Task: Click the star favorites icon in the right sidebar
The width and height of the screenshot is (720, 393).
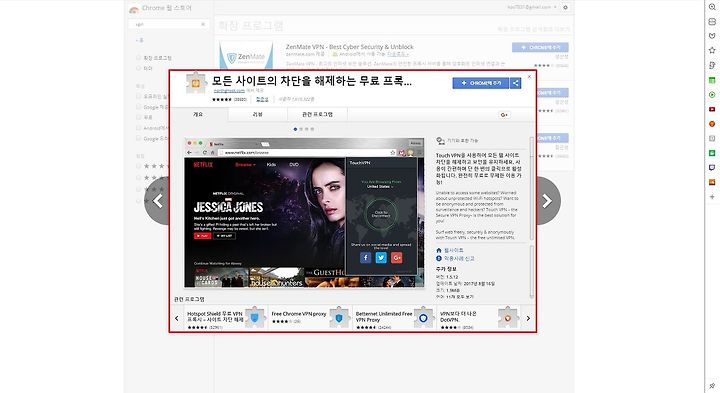Action: coord(712,50)
